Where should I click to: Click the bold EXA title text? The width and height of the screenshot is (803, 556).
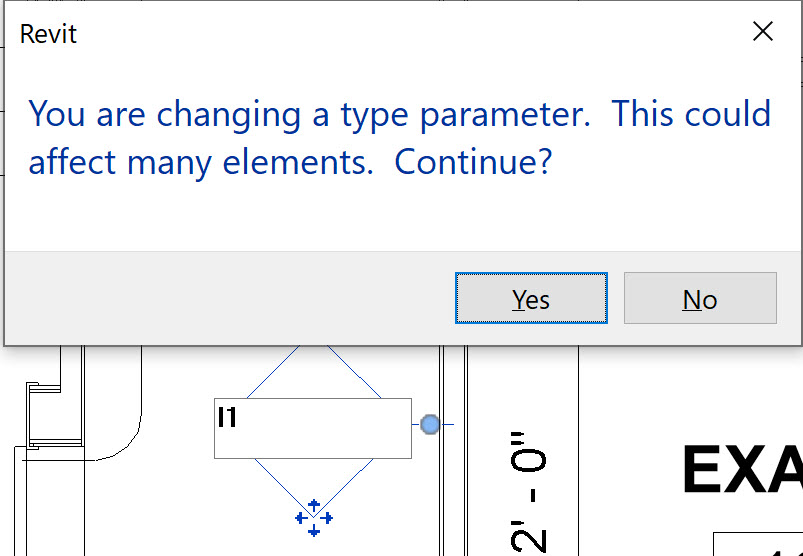[x=743, y=469]
